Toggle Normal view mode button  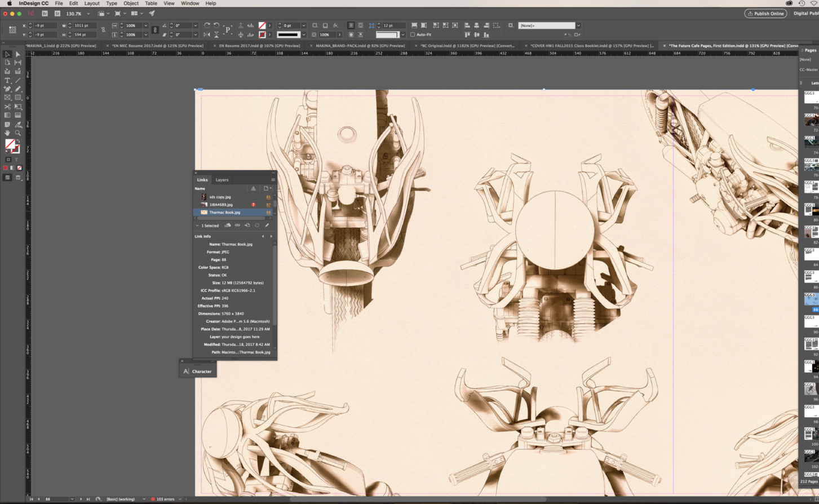(x=7, y=178)
